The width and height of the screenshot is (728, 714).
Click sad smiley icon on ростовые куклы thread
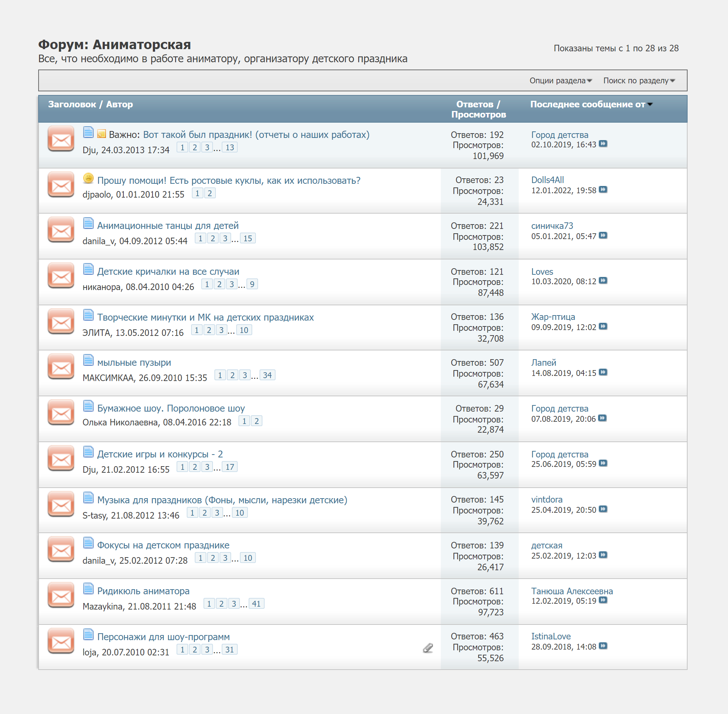pos(88,178)
